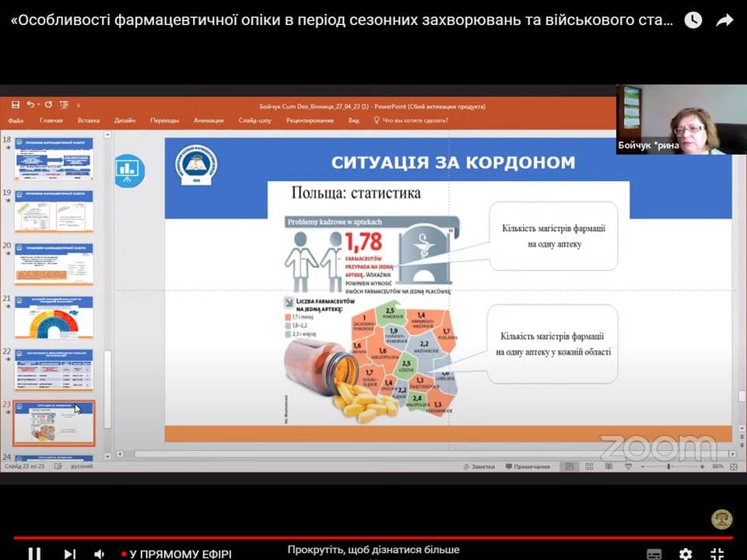The height and width of the screenshot is (560, 747).
Task: Click PowerPoint Save icon
Action: tap(16, 104)
